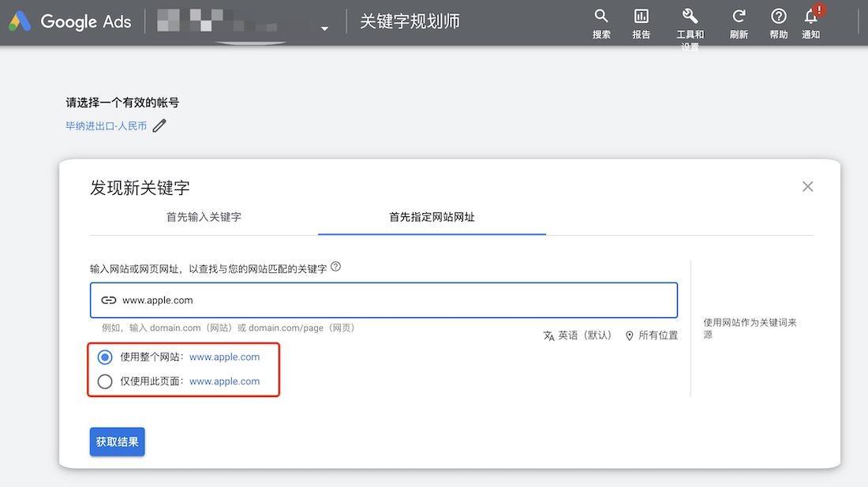Click the 关键字规划师 page title
The height and width of the screenshot is (487, 868).
click(x=410, y=21)
